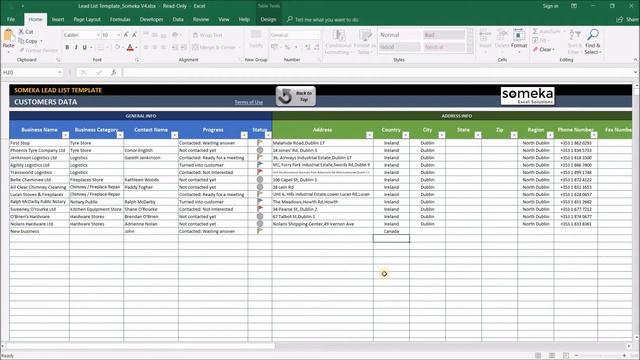The image size is (640, 360).
Task: Click the Find & Select magnifier icon
Action: 593,35
